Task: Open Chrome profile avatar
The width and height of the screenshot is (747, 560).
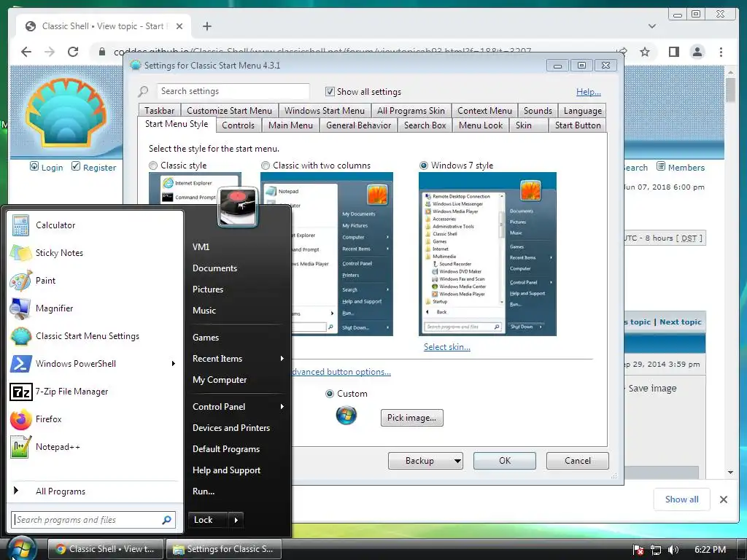Action: tap(697, 52)
